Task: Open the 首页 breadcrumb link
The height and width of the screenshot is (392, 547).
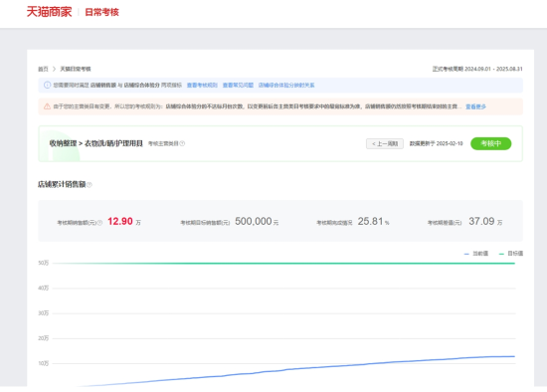Action: click(x=43, y=69)
